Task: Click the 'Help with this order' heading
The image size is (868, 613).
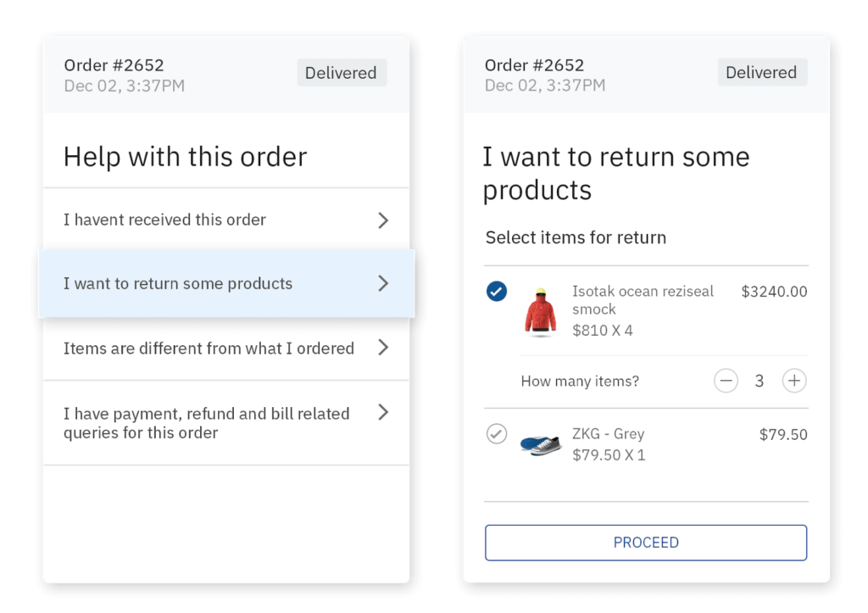Action: point(185,156)
